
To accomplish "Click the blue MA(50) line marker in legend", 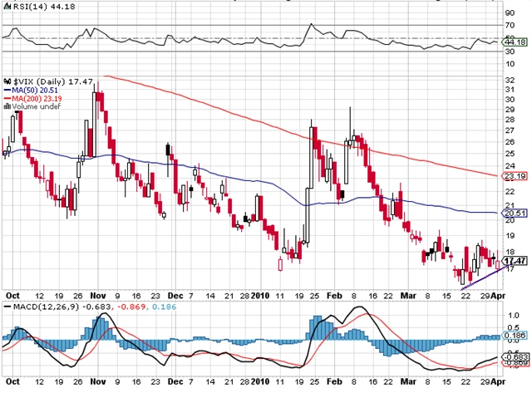I will click(x=6, y=89).
